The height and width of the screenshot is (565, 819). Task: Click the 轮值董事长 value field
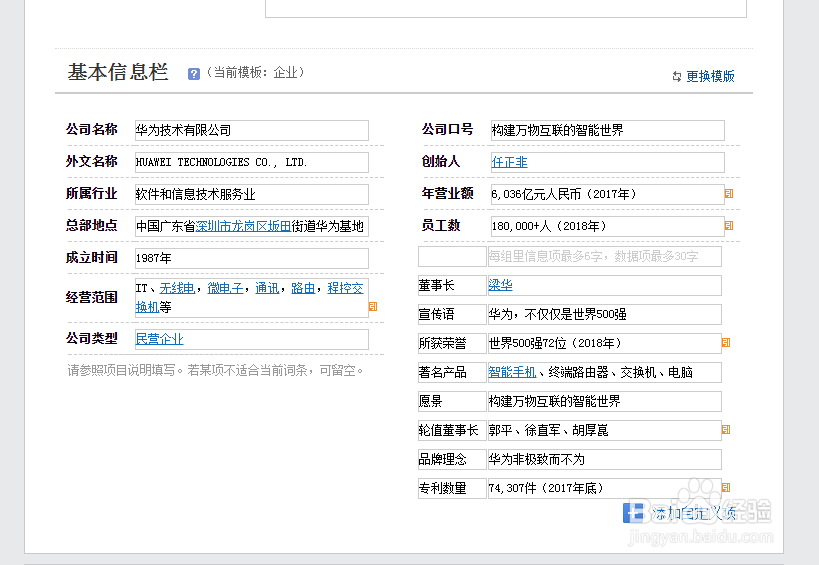pos(604,430)
